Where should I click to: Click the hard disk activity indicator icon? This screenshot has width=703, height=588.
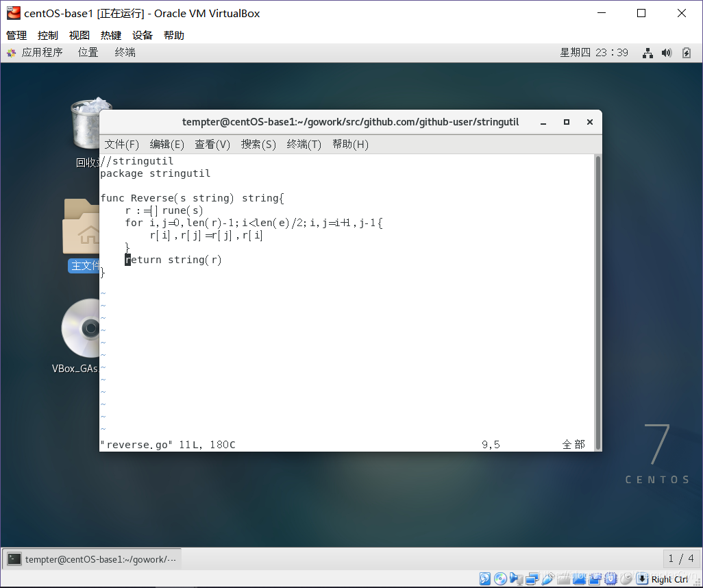[x=484, y=578]
